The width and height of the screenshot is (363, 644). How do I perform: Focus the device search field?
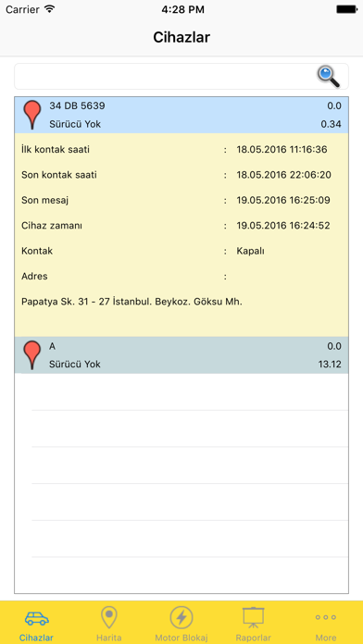pyautogui.click(x=181, y=77)
